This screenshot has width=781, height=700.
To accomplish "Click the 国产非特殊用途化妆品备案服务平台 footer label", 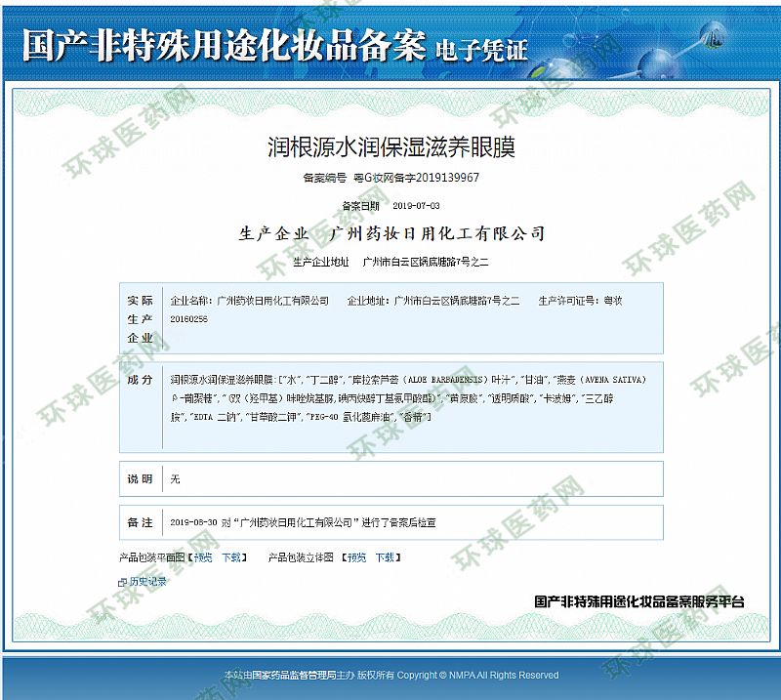I will (639, 602).
